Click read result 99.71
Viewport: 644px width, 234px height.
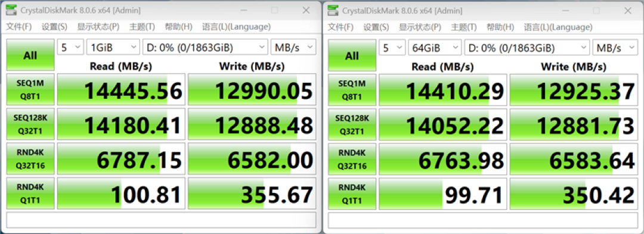(x=443, y=193)
